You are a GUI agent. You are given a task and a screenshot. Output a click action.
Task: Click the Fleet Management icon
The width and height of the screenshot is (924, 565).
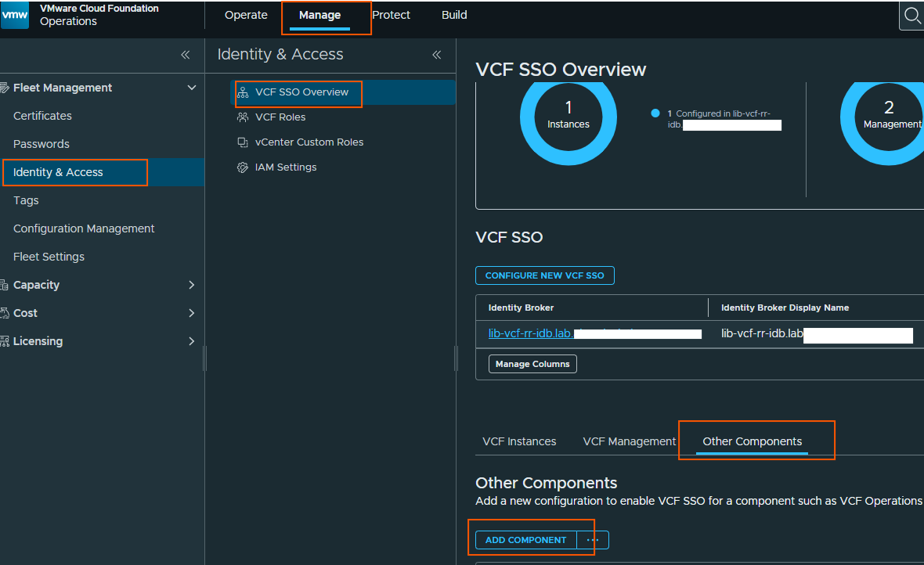(5, 88)
